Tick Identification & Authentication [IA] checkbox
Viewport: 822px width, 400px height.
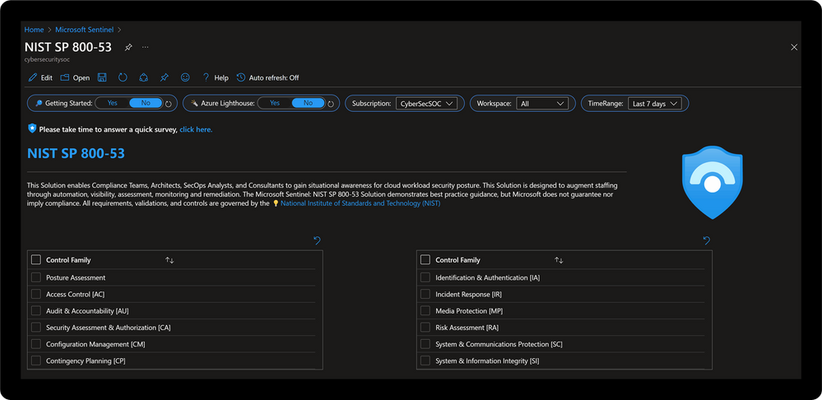click(425, 277)
